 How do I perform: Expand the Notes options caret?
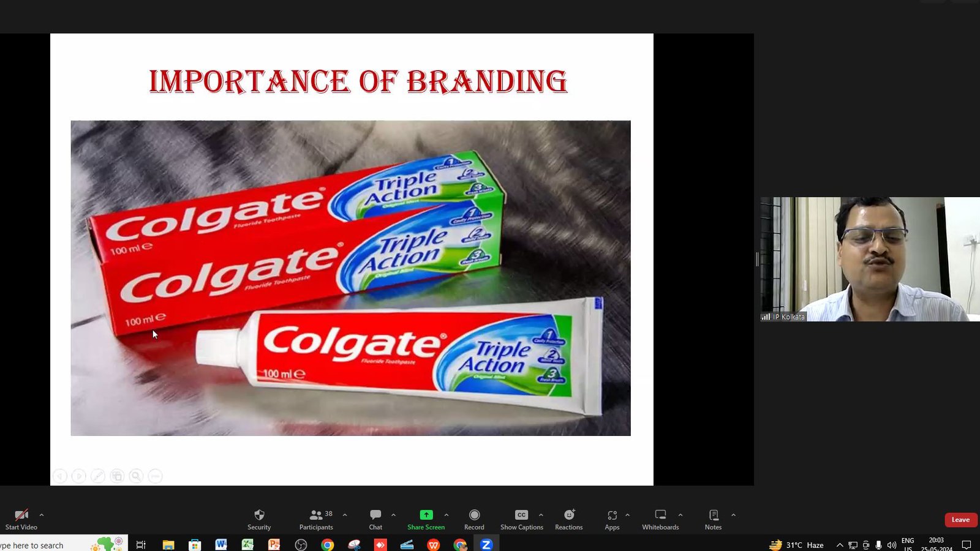(x=733, y=515)
